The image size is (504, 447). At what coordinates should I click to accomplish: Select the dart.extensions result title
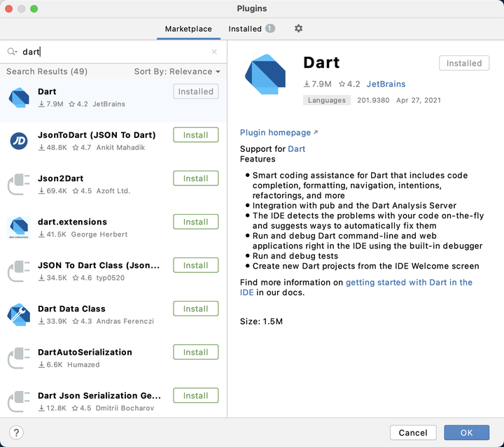coord(72,222)
